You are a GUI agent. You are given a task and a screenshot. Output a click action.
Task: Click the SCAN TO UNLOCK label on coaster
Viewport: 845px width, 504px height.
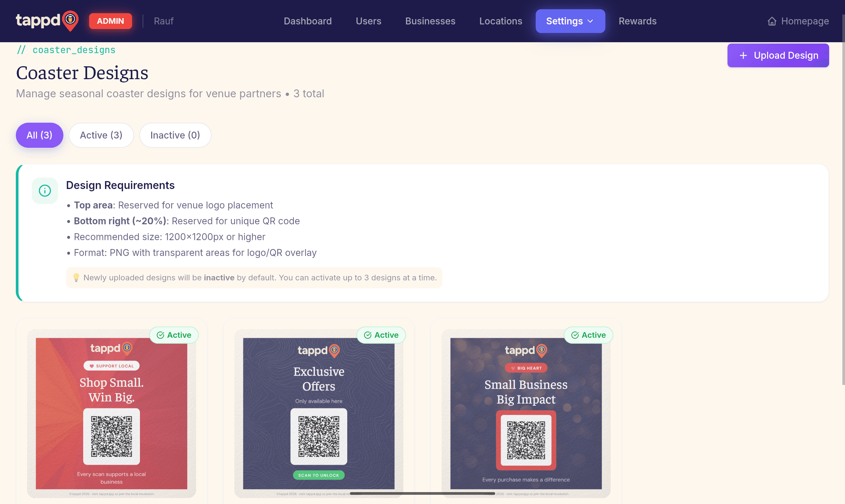point(319,476)
